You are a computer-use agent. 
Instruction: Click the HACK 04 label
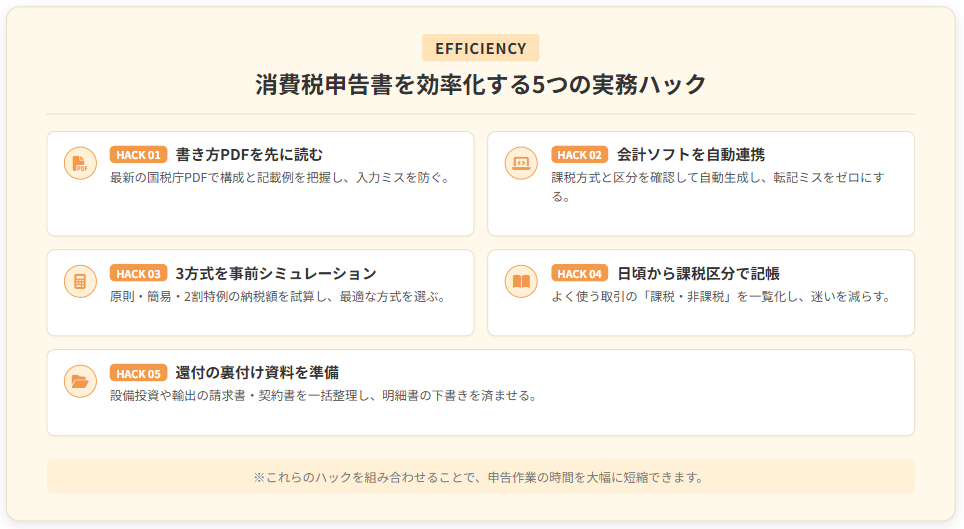pyautogui.click(x=579, y=273)
